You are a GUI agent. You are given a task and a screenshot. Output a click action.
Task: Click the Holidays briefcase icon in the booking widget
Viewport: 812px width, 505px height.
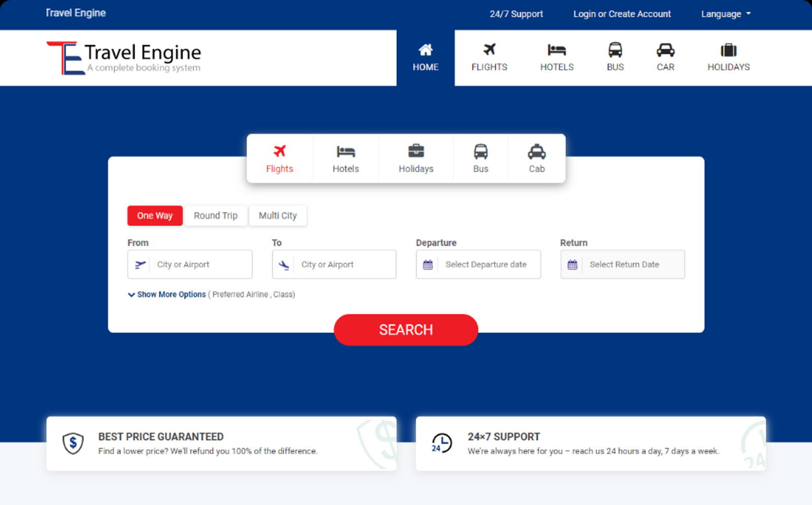point(416,151)
